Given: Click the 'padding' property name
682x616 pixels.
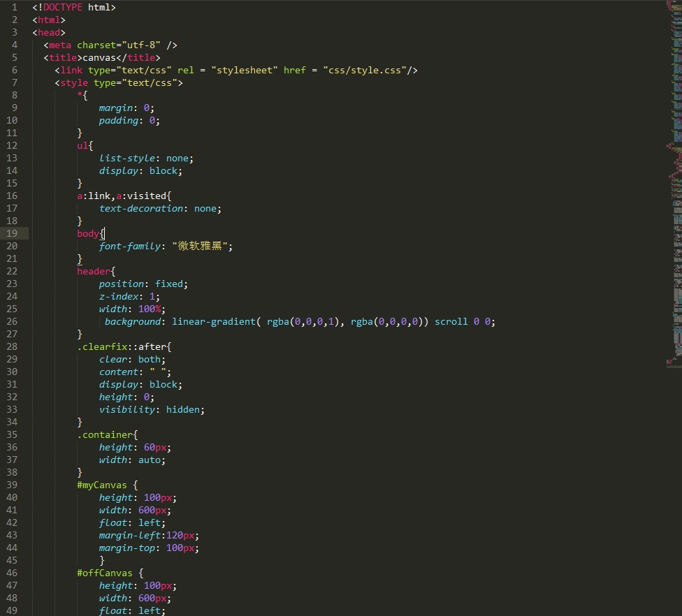Looking at the screenshot, I should pyautogui.click(x=118, y=121).
